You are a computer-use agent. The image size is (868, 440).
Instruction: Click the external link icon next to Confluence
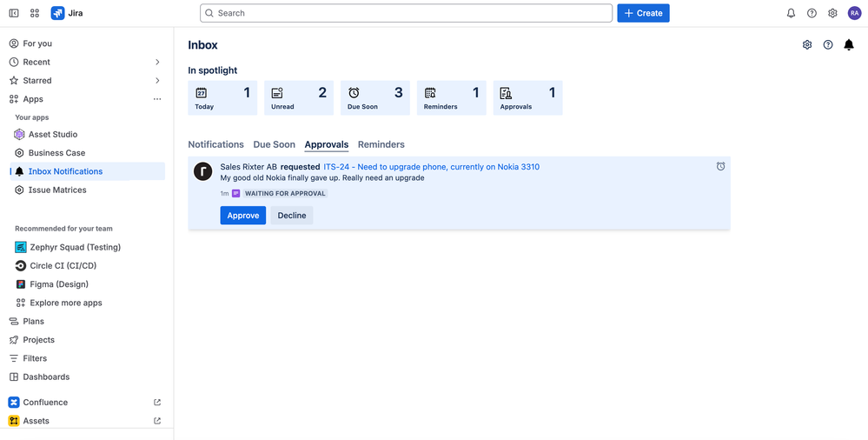(157, 403)
